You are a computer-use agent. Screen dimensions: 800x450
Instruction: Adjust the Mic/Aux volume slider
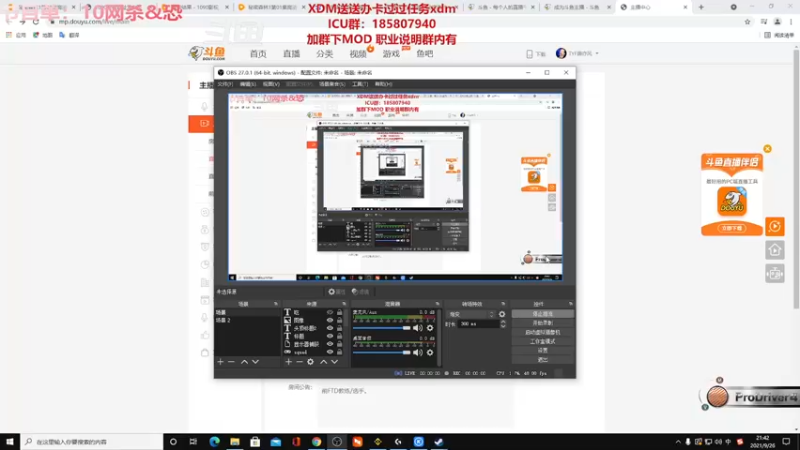pos(382,328)
